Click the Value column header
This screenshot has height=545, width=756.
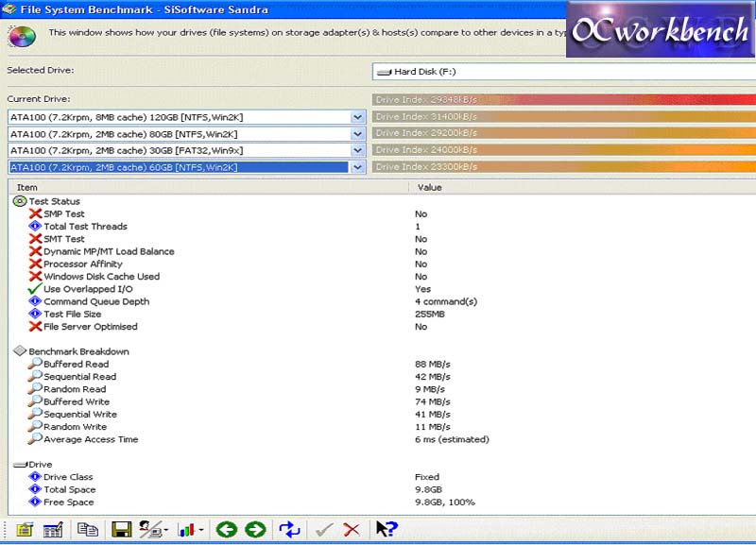point(582,187)
